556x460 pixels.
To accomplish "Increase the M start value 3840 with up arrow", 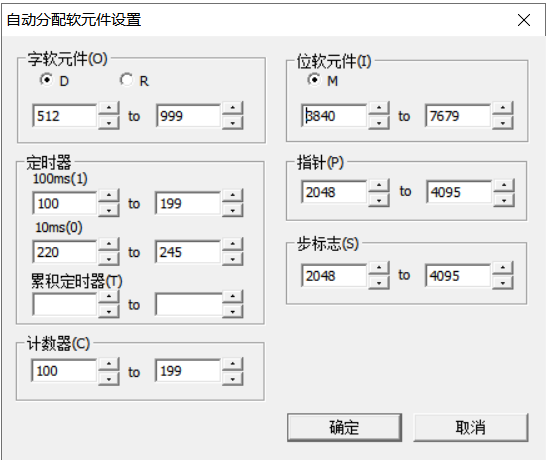I will 379,108.
